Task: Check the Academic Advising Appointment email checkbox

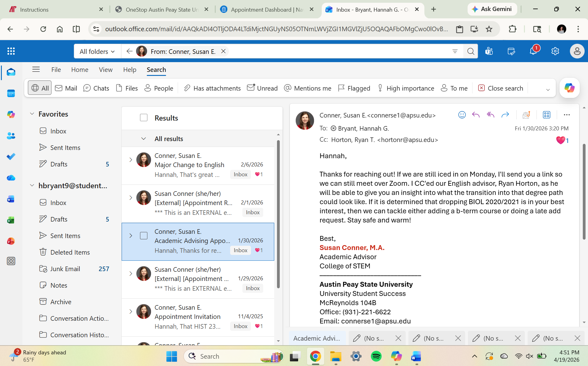Action: [x=144, y=236]
